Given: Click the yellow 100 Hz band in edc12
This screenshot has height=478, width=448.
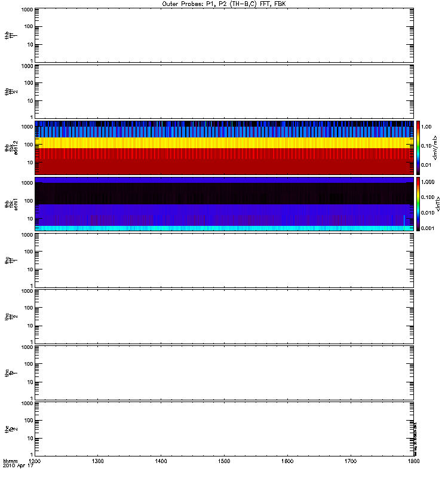Looking at the screenshot, I should (224, 143).
